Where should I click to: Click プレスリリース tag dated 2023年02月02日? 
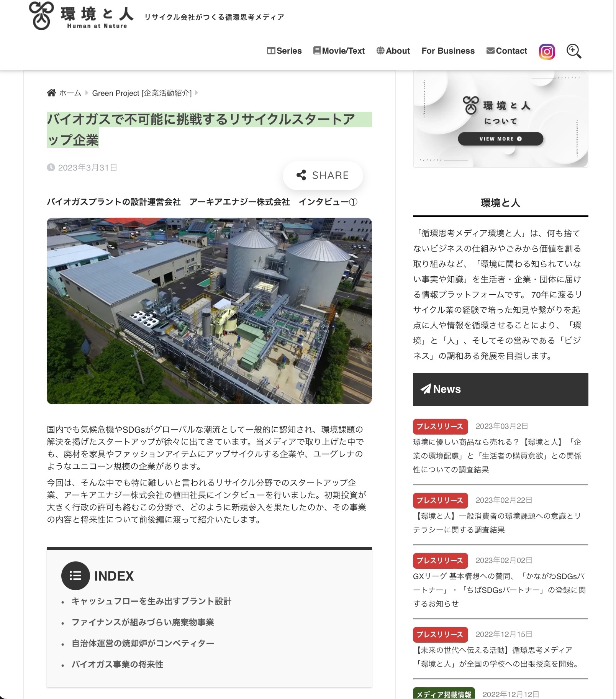pos(440,560)
